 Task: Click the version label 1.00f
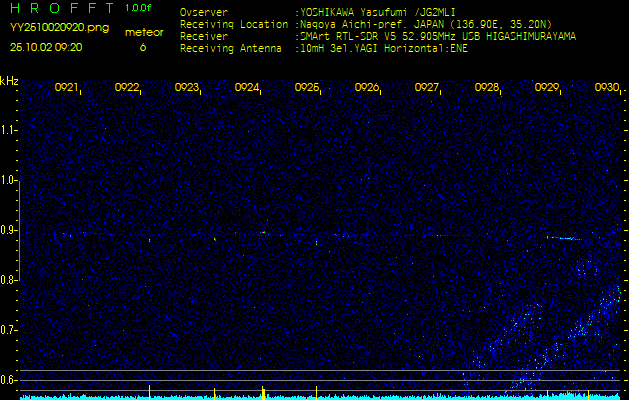coord(138,8)
